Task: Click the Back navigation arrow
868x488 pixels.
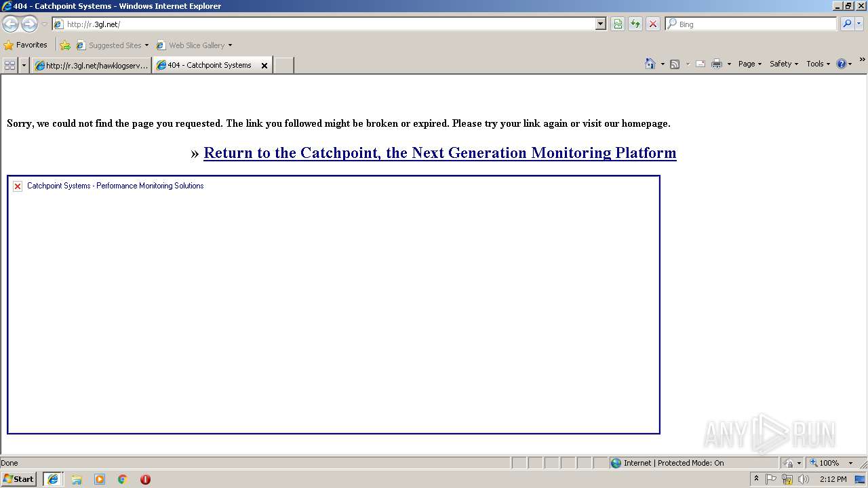Action: (x=11, y=24)
